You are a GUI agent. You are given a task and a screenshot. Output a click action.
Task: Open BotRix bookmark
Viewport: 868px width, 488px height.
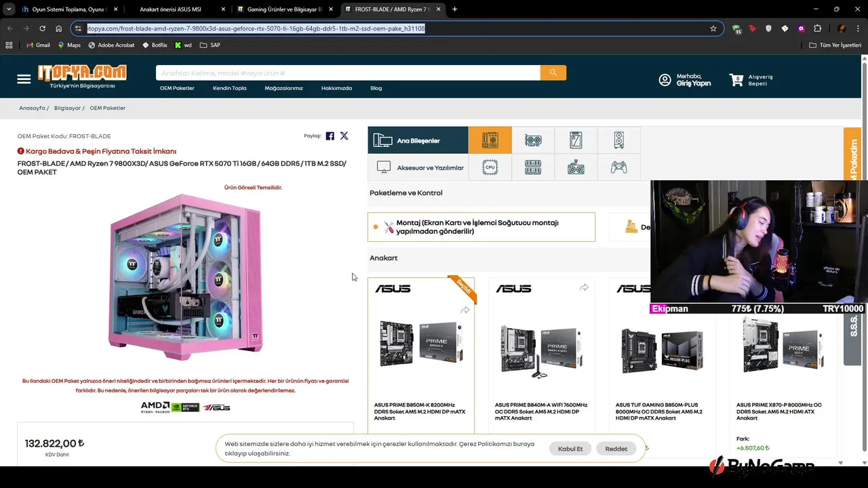[x=155, y=45]
